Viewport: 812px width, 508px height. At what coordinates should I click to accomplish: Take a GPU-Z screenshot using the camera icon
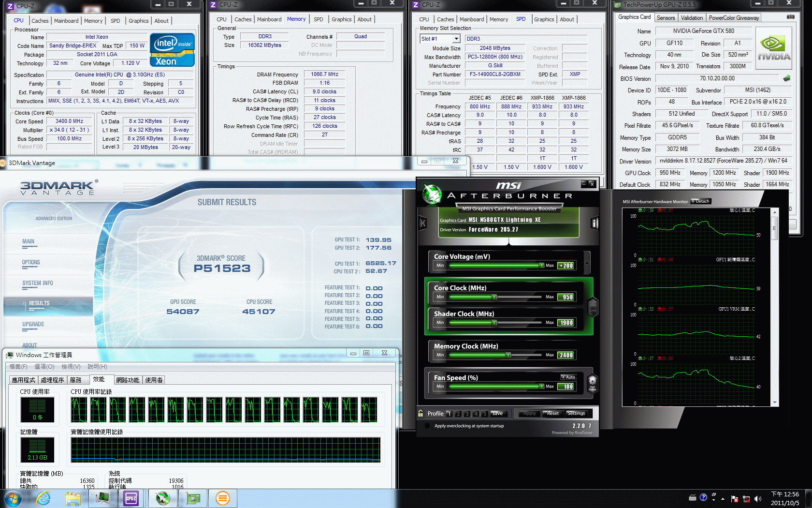point(790,17)
